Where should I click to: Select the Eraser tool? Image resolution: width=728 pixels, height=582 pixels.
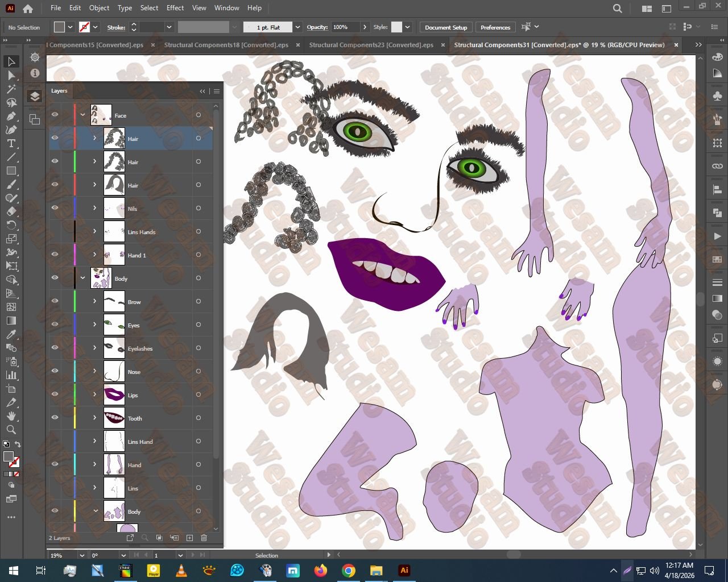click(x=11, y=211)
